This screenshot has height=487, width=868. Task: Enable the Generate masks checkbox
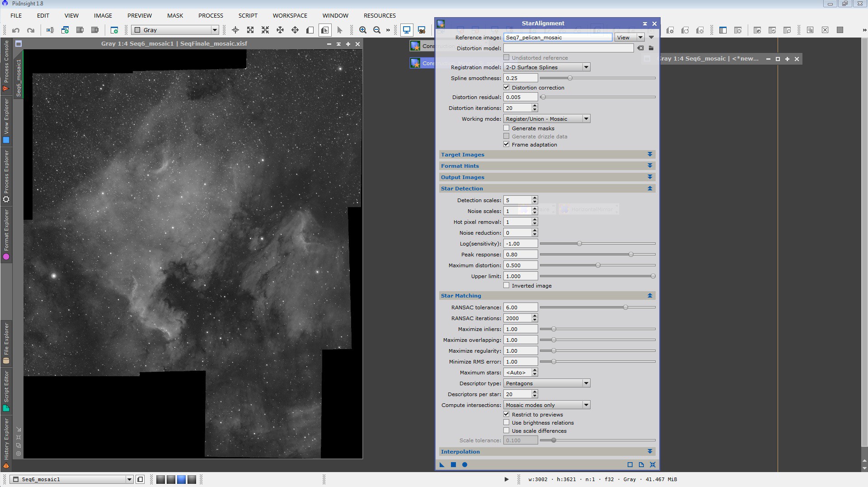coord(507,128)
